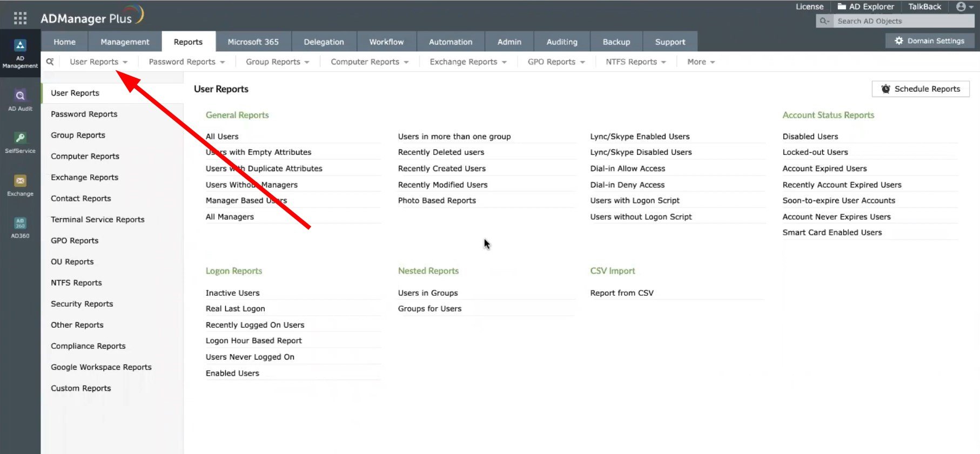Open the apps grid launcher icon
The height and width of the screenshot is (454, 980).
(x=20, y=18)
